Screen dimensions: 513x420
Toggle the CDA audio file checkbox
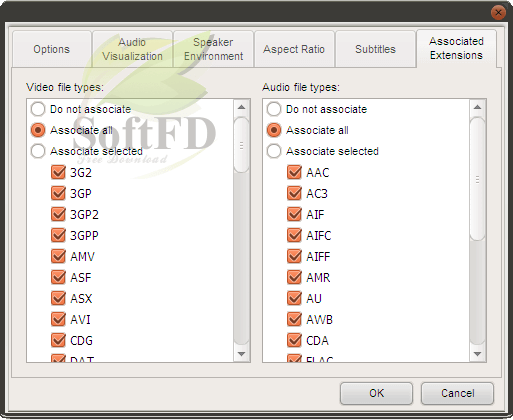click(x=294, y=340)
